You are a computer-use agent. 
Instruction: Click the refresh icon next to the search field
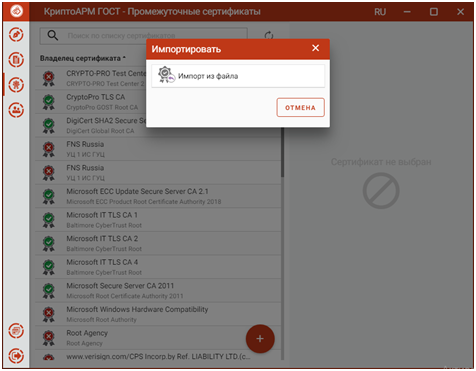click(269, 36)
